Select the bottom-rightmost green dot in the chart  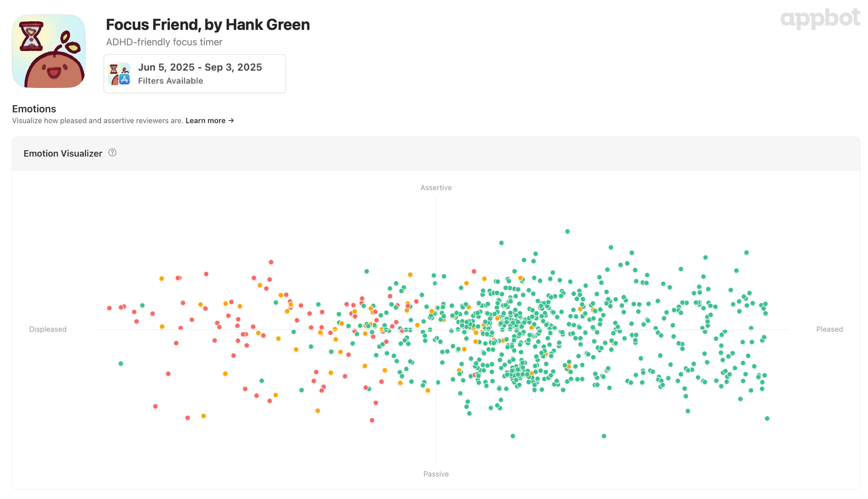[x=767, y=419]
